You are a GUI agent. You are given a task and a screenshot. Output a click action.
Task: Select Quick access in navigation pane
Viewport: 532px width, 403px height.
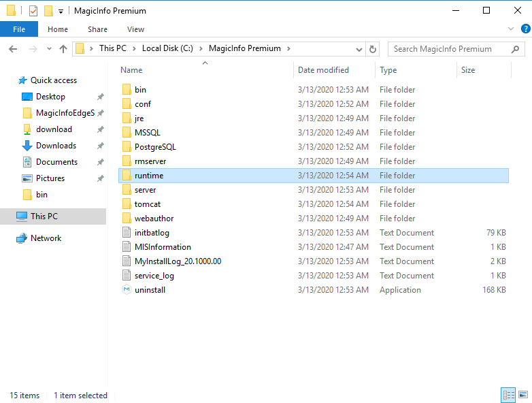coord(54,80)
